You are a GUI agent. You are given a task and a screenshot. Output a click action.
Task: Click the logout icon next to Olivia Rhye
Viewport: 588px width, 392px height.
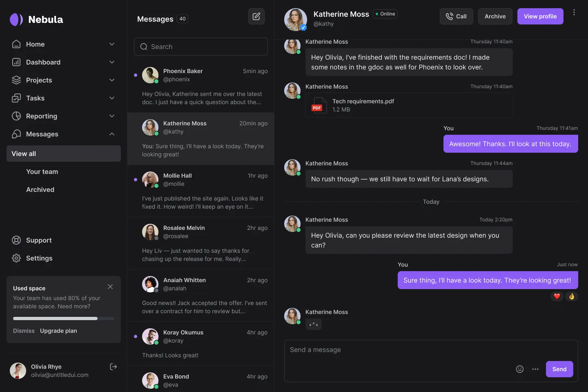pyautogui.click(x=113, y=367)
